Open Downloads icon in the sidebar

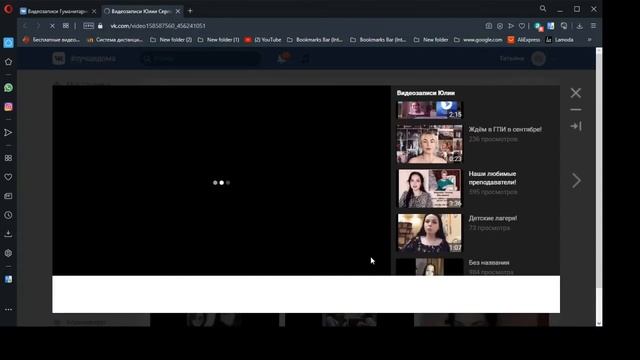click(x=8, y=234)
